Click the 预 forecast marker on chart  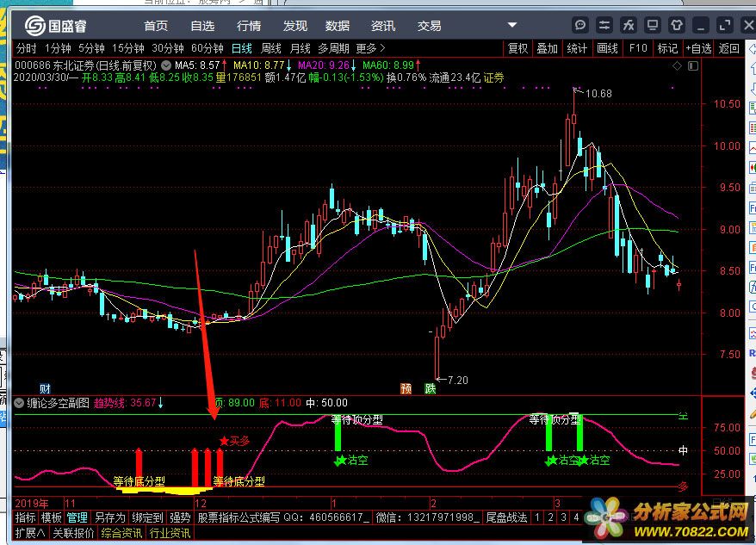406,388
